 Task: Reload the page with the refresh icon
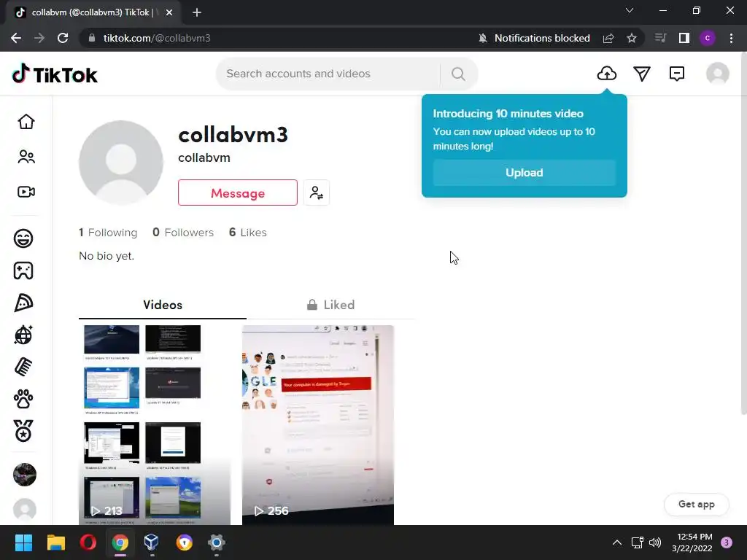pos(63,38)
